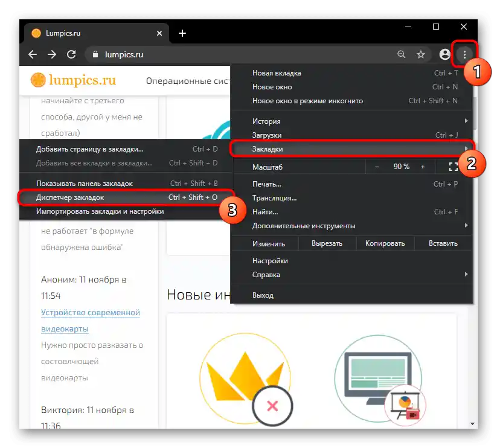
Task: Click the Масштаб label in the menu
Action: click(267, 167)
